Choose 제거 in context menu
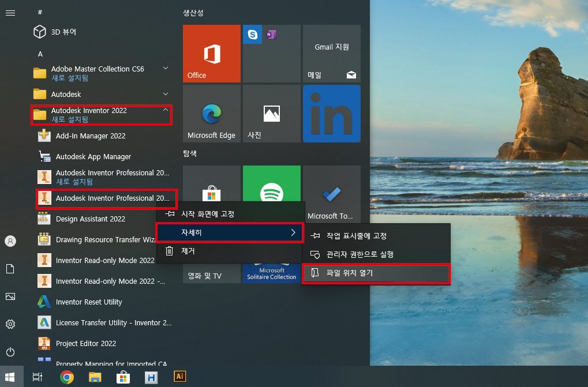This screenshot has width=588, height=387. [x=229, y=251]
